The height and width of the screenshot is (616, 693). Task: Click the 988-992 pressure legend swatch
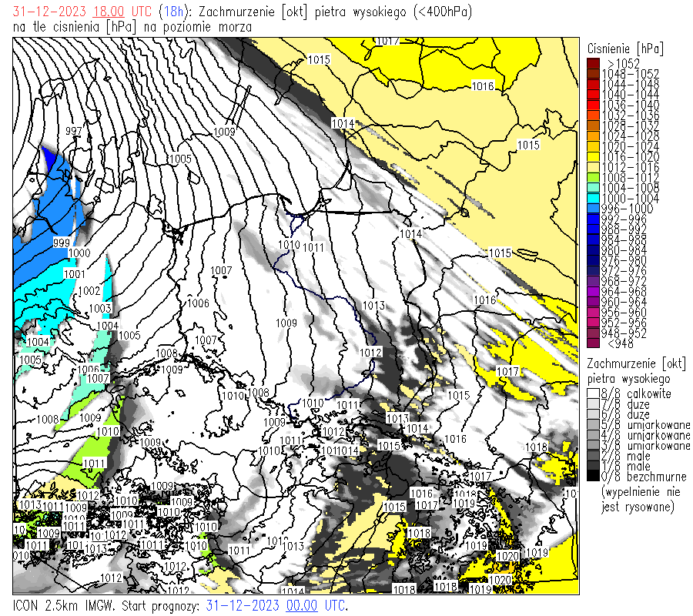593,229
